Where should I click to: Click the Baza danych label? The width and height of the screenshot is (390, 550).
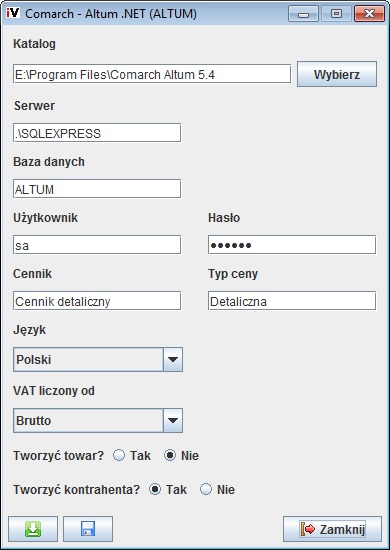(49, 162)
